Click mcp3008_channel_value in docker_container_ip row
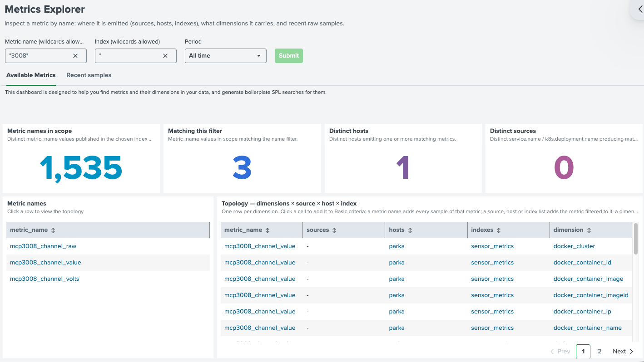This screenshot has width=644, height=362. point(260,312)
